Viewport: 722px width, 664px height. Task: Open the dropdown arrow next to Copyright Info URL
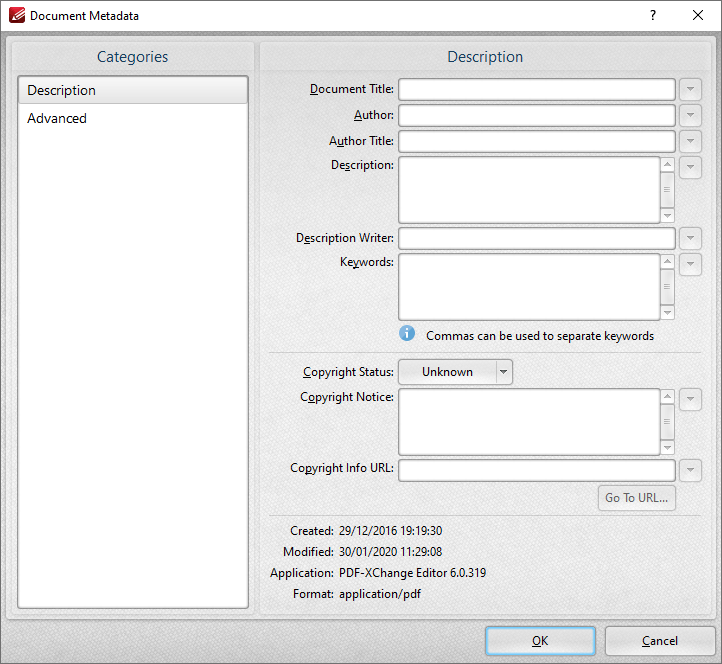[x=690, y=470]
